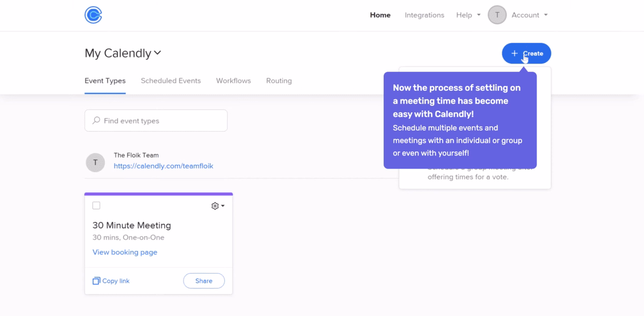Copy the event link using Copy link icon
644x316 pixels.
[x=96, y=281]
